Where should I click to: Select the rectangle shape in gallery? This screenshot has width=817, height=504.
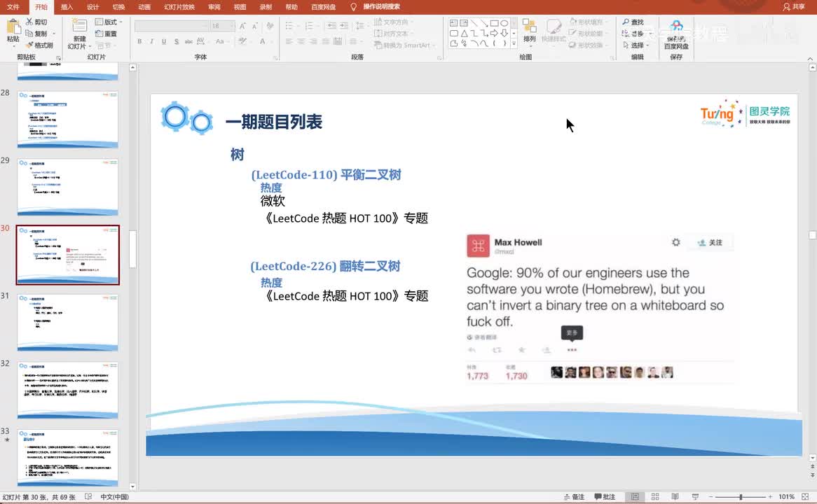[494, 23]
